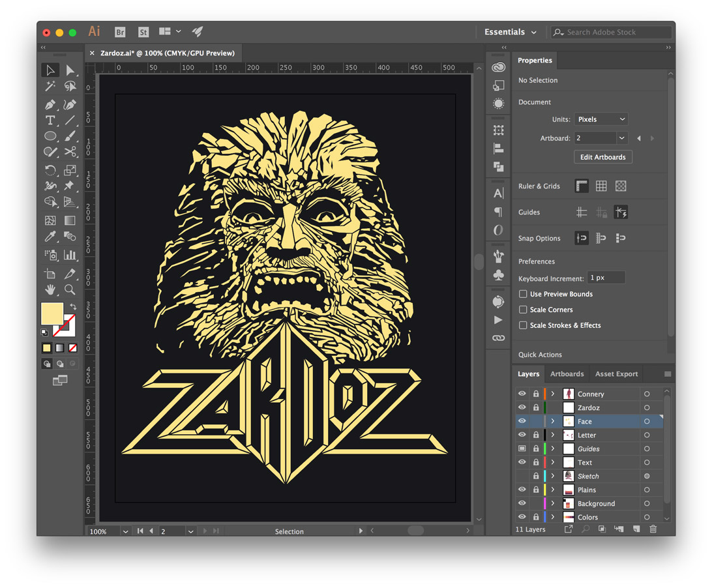The image size is (712, 588).
Task: Select the Selection tool arrow
Action: point(50,70)
